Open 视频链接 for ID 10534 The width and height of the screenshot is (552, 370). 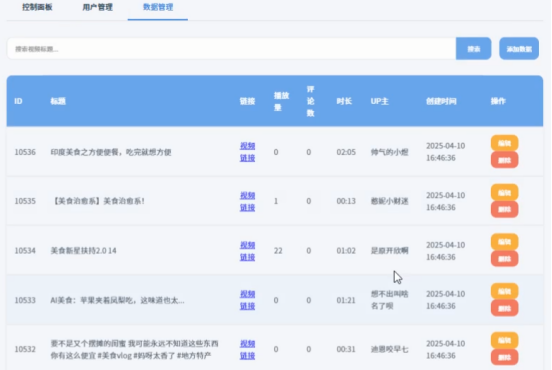[247, 251]
